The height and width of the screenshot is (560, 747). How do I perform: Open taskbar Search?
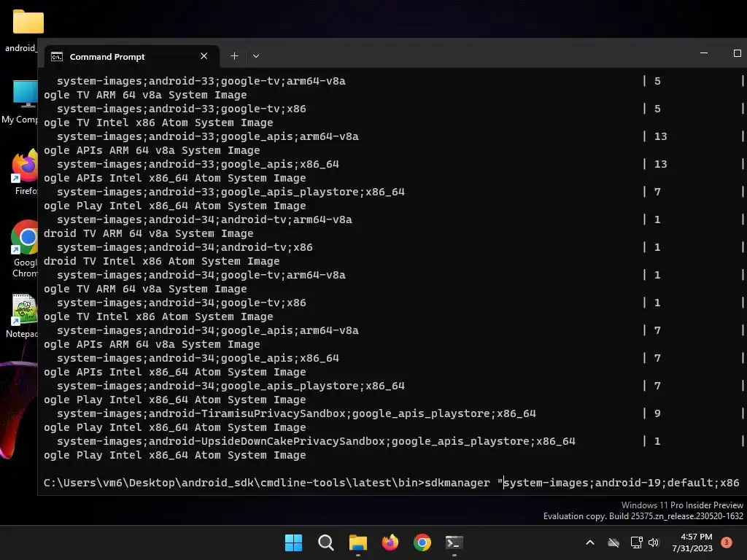click(326, 542)
